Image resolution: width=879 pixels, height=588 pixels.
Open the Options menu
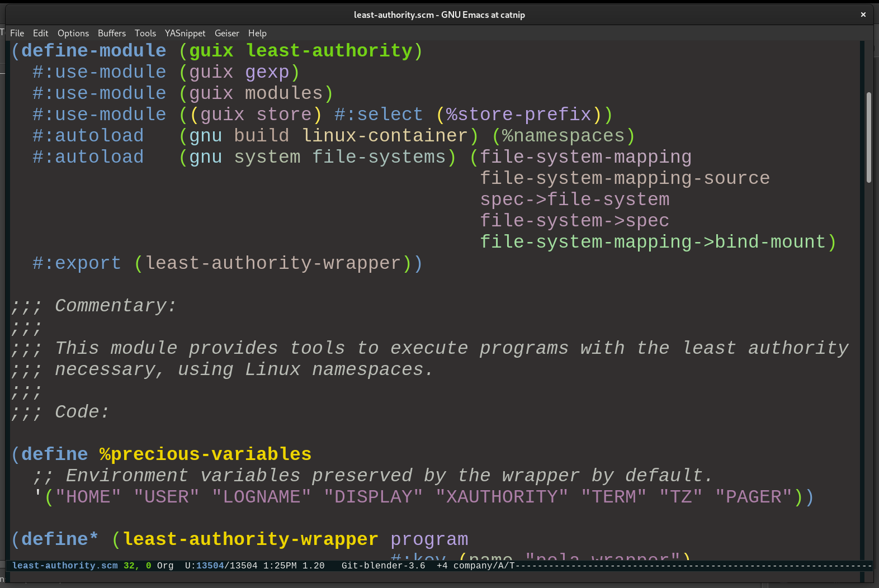[x=73, y=33]
